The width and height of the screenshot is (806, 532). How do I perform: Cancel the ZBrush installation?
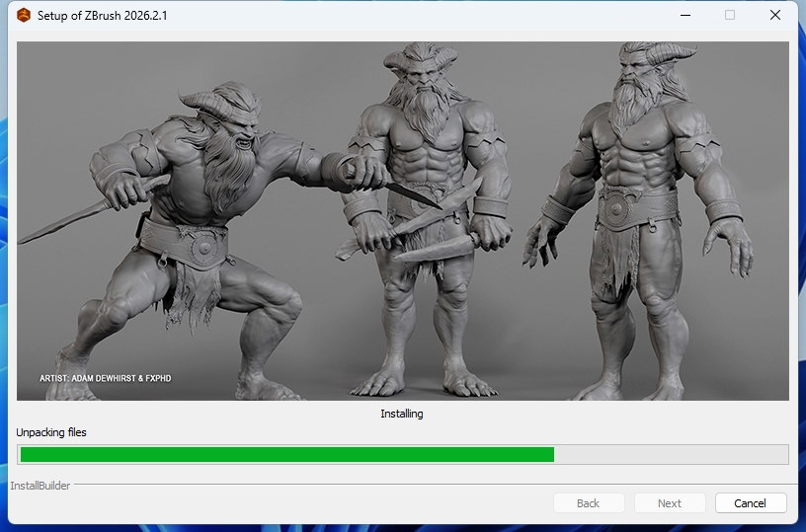click(751, 503)
